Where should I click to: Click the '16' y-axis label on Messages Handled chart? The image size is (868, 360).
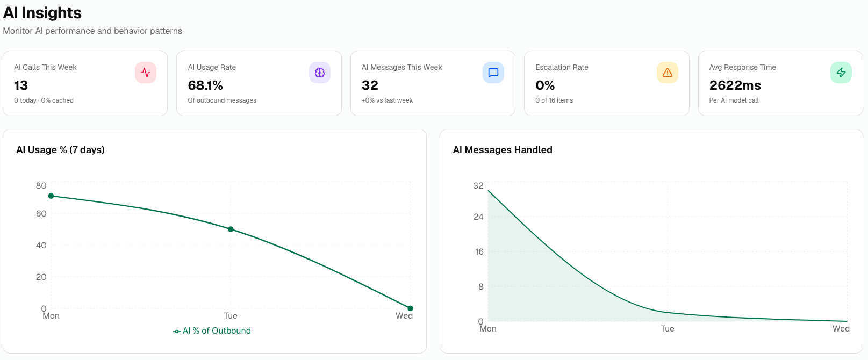click(479, 252)
